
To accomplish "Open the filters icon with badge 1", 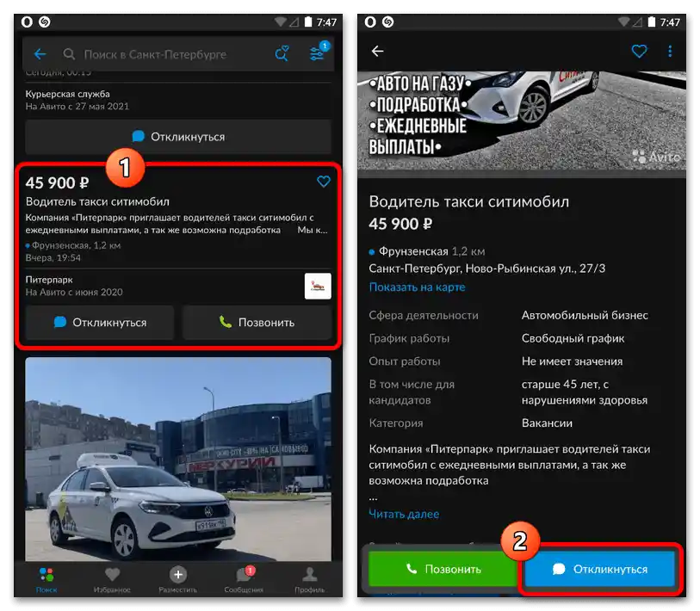I will click(319, 52).
